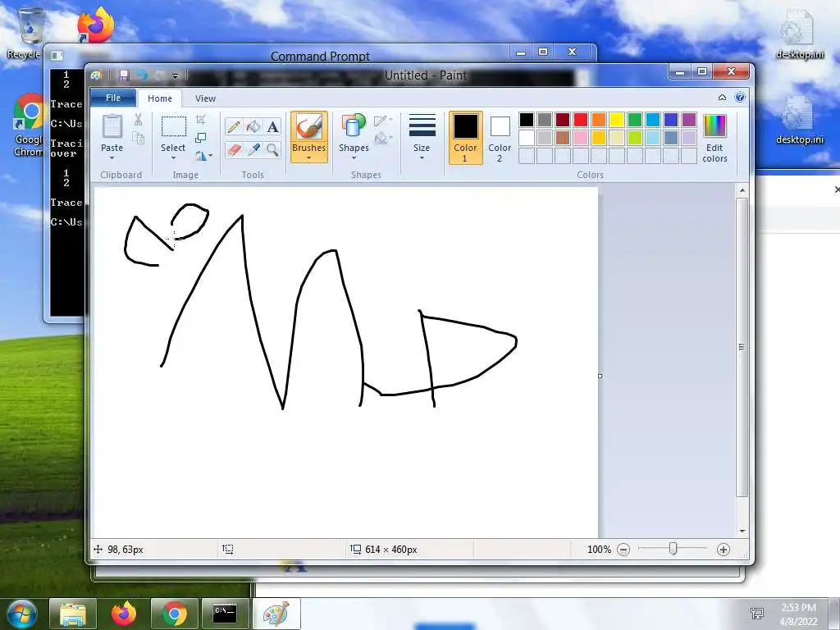Viewport: 840px width, 630px height.
Task: Select the Magnifier tool
Action: tap(272, 149)
